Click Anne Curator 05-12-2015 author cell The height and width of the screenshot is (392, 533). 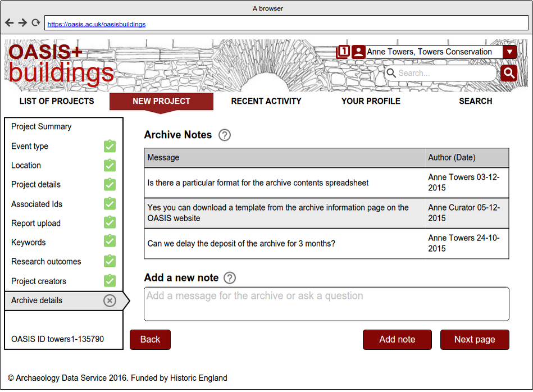(467, 213)
